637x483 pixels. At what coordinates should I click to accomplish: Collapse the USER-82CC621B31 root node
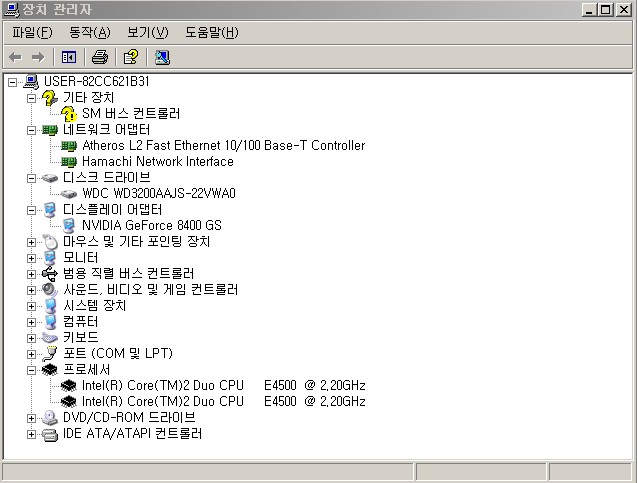click(x=13, y=82)
